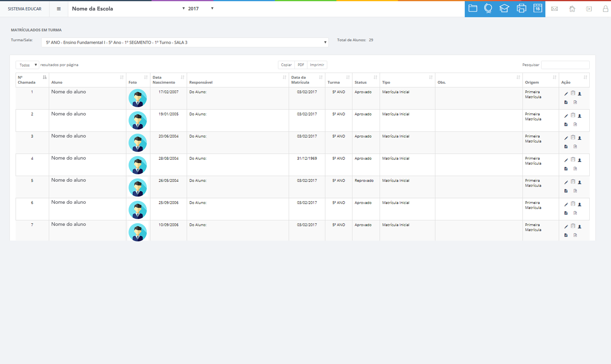Click Total de Alunos: 29 label

(355, 40)
